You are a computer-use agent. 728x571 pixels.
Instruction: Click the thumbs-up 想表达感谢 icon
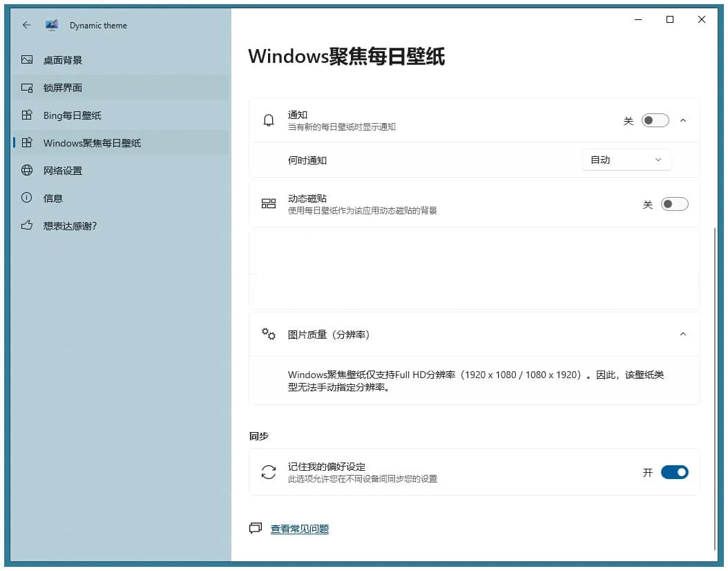[27, 225]
